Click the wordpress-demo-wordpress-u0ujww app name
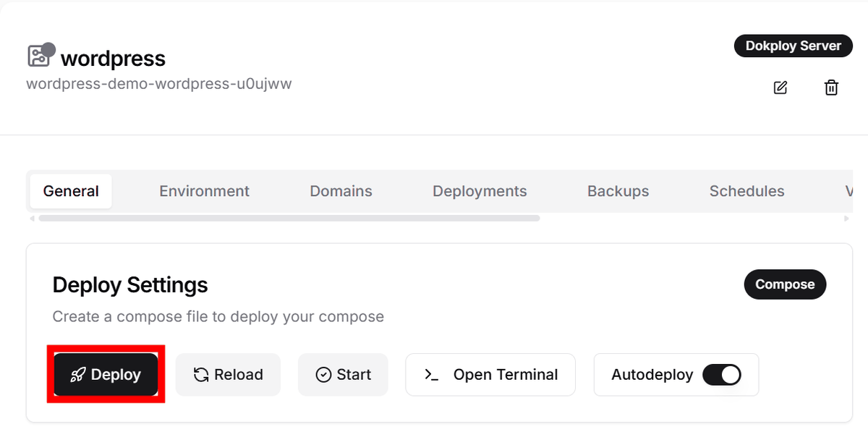The image size is (868, 432). (x=159, y=83)
